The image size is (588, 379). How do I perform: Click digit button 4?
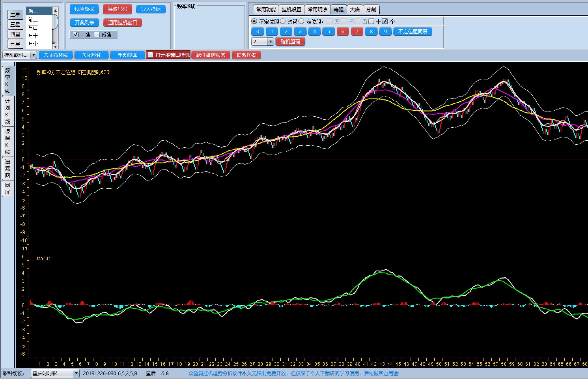(x=314, y=31)
